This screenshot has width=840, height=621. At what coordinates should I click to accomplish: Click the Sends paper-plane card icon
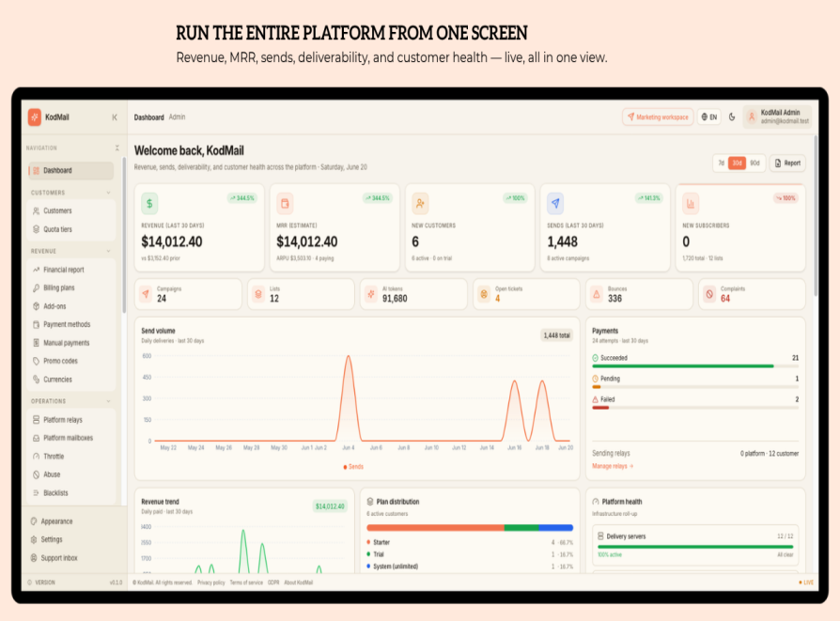(555, 203)
